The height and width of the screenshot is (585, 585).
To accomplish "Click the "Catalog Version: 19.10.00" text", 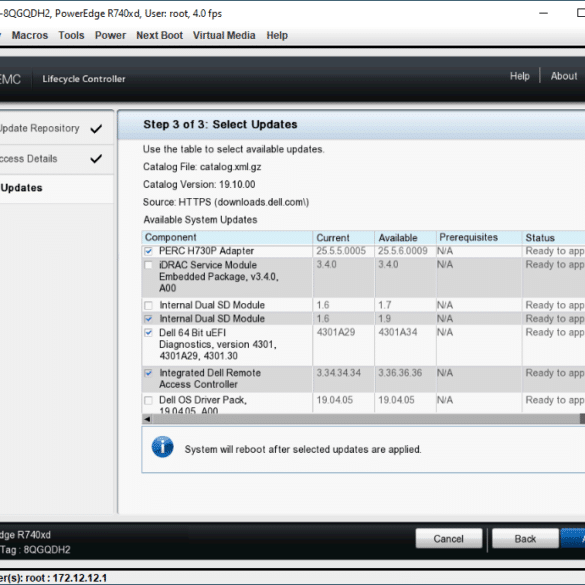I will click(199, 185).
